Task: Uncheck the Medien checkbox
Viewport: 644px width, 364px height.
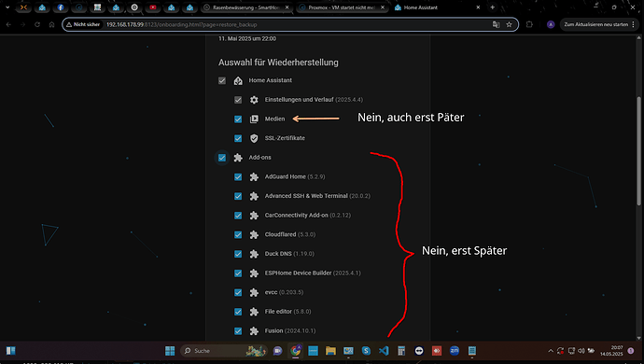Action: (238, 119)
